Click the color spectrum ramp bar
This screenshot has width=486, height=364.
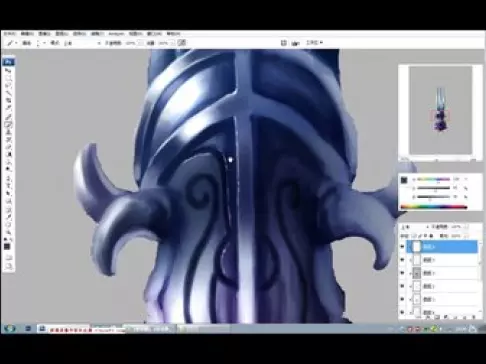point(434,207)
